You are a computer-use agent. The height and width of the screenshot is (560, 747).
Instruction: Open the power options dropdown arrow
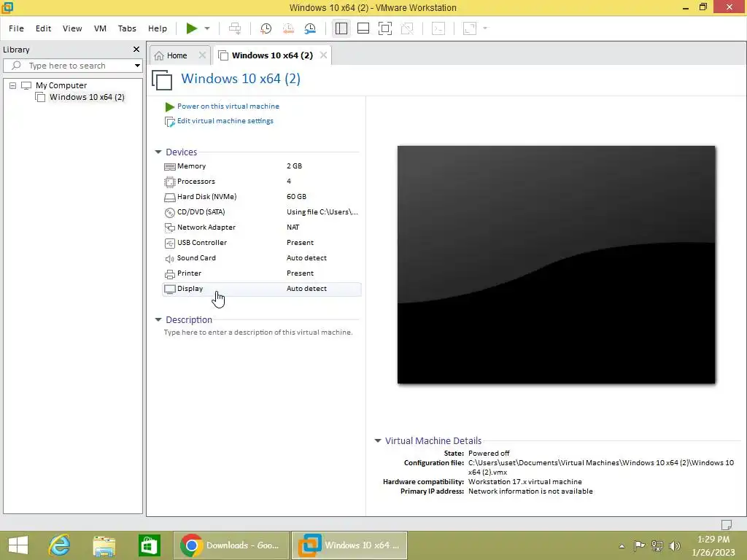[x=207, y=28]
